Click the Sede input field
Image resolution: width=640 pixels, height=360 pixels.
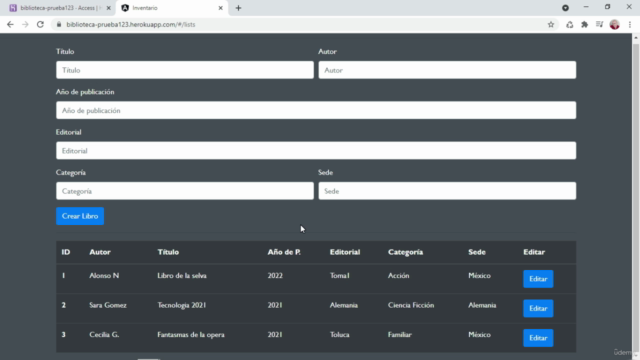pyautogui.click(x=447, y=191)
